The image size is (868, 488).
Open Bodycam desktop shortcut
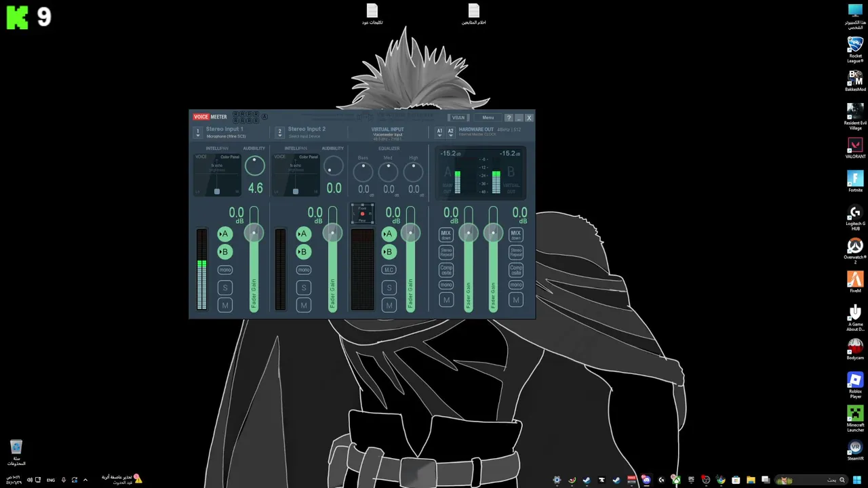tap(855, 350)
